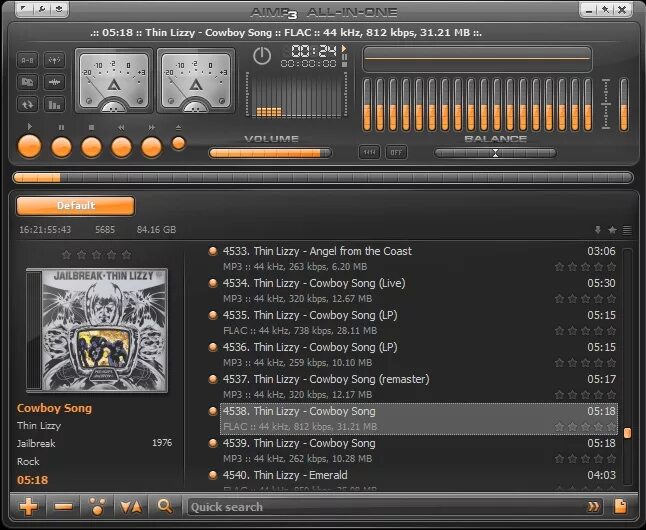Open the sound effects waveform button

[54, 82]
